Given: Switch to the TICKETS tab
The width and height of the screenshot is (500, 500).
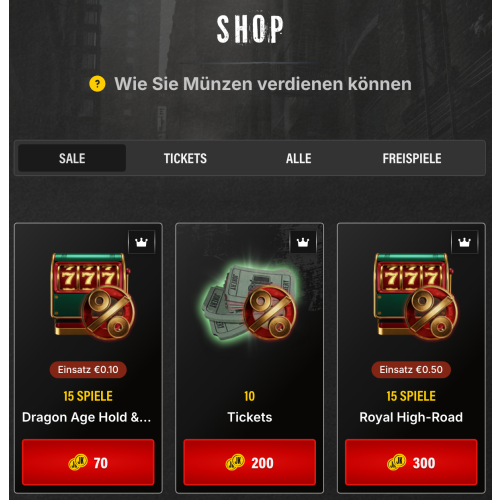Looking at the screenshot, I should pos(185,158).
